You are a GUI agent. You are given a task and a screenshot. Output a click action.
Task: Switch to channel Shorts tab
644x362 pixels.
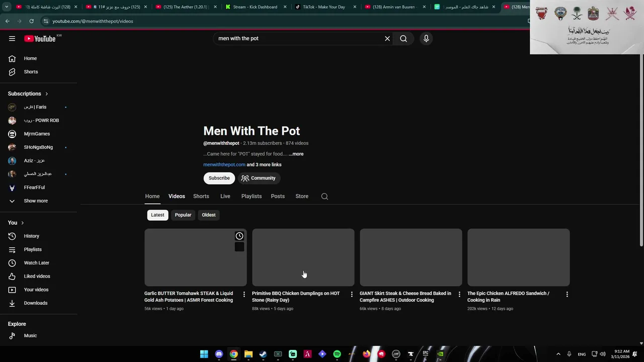click(201, 196)
